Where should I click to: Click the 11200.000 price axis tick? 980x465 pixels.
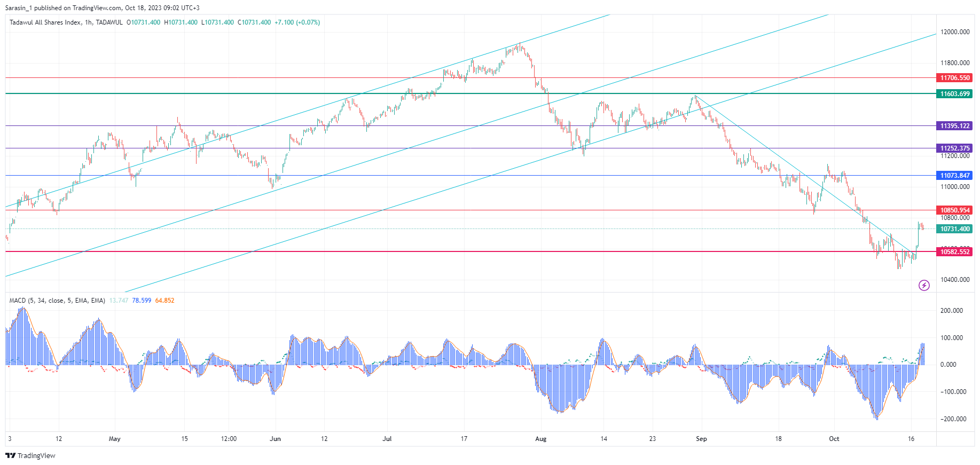pyautogui.click(x=955, y=156)
